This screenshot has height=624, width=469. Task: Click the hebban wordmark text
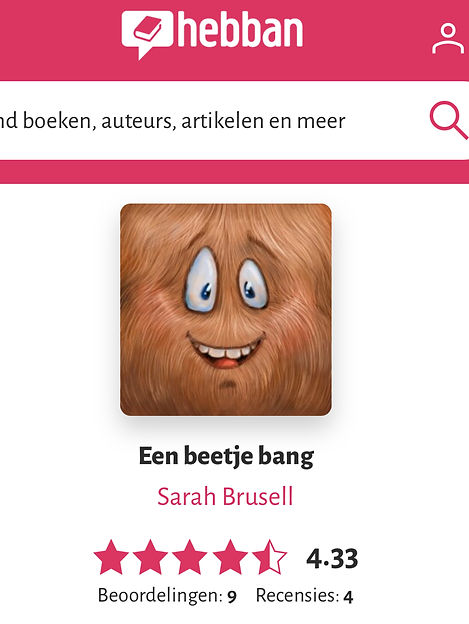coord(240,29)
